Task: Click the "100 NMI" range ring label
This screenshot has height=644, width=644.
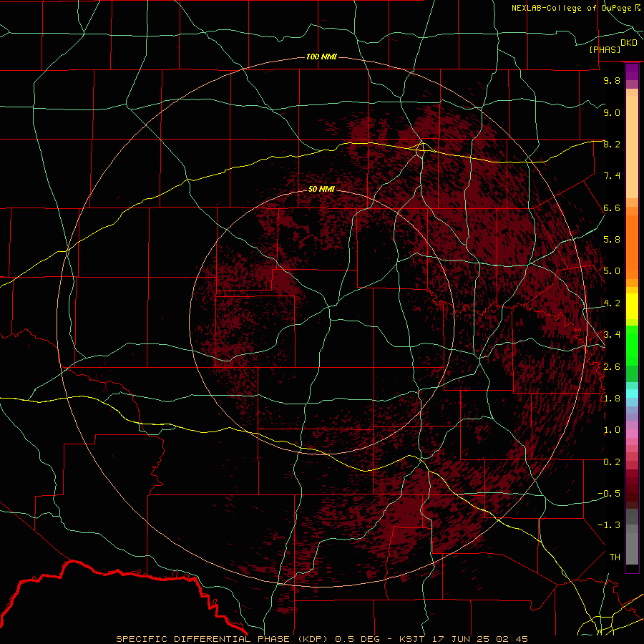Action: pyautogui.click(x=321, y=57)
